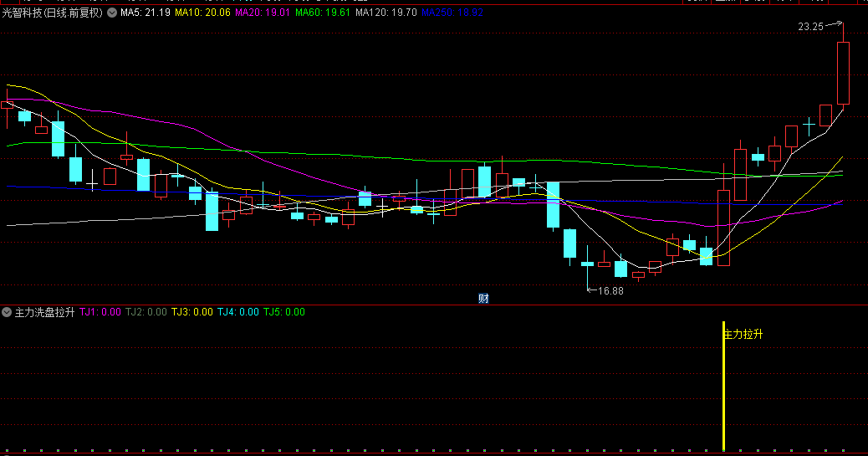Click the TJ1: 0.00 value

click(x=100, y=312)
